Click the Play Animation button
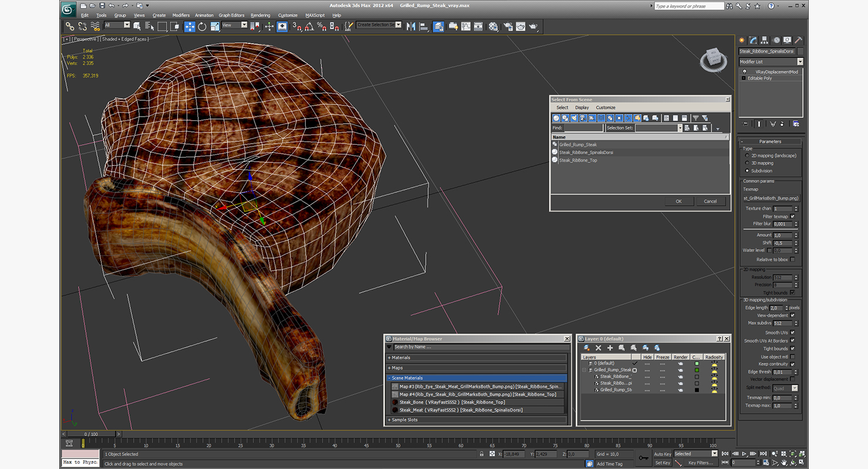The width and height of the screenshot is (868, 469). tap(744, 454)
